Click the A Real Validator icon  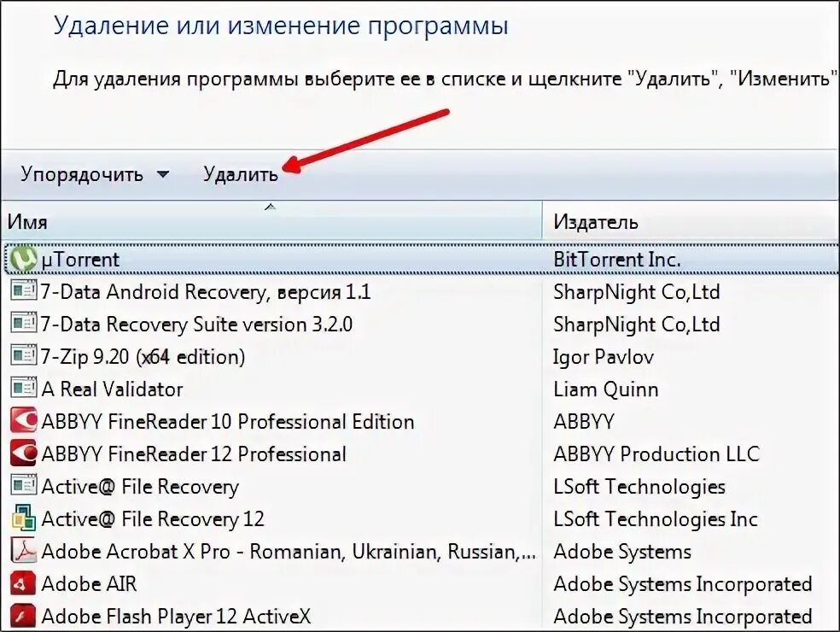pos(24,389)
